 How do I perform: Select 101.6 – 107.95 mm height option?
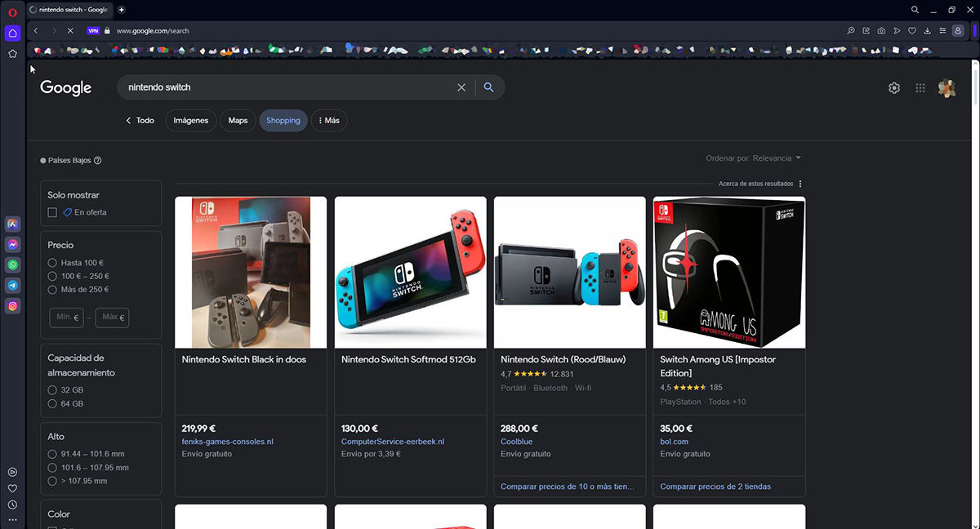pyautogui.click(x=52, y=468)
